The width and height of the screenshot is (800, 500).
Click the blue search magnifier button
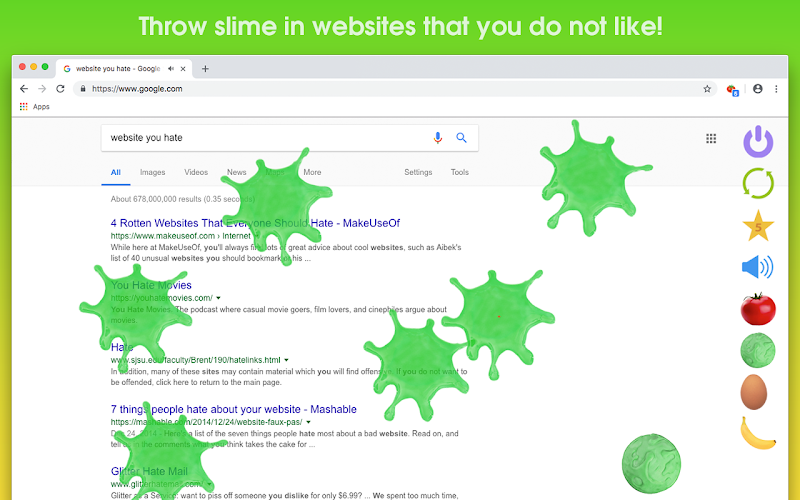(x=461, y=138)
